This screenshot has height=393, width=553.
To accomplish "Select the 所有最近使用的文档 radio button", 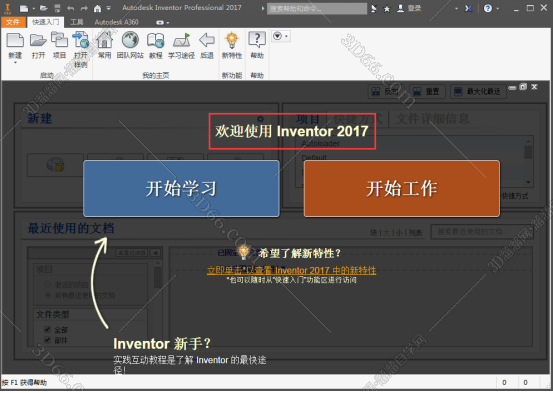I will (x=48, y=295).
